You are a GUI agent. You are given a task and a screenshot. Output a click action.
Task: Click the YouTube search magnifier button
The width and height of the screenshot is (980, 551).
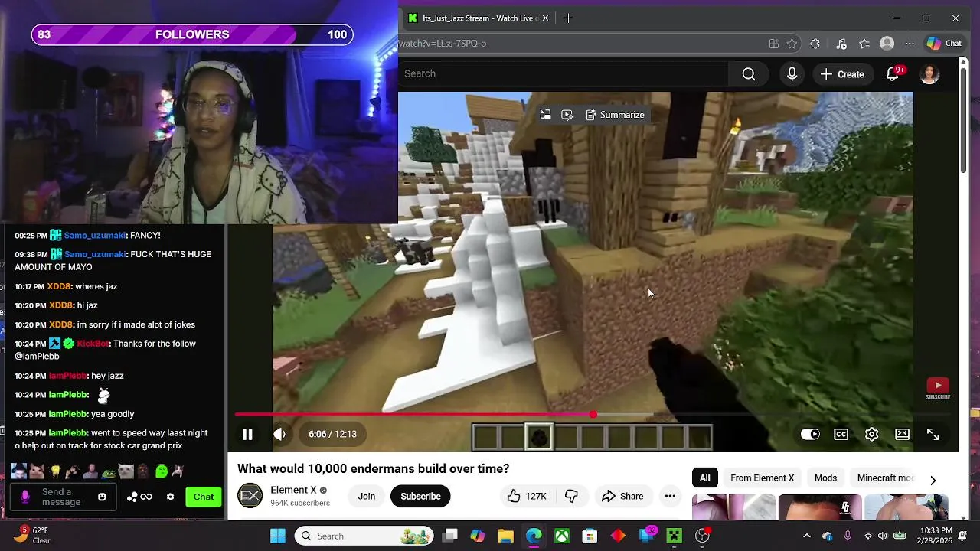pyautogui.click(x=749, y=73)
